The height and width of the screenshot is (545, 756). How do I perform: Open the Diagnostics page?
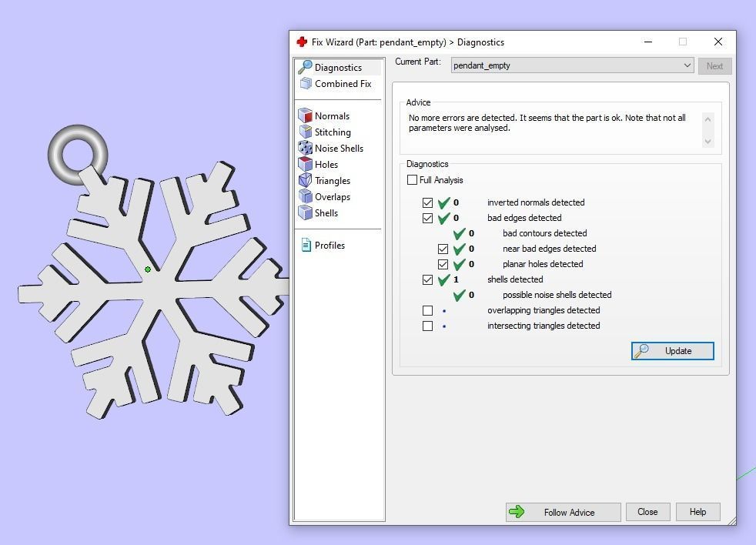(x=339, y=68)
